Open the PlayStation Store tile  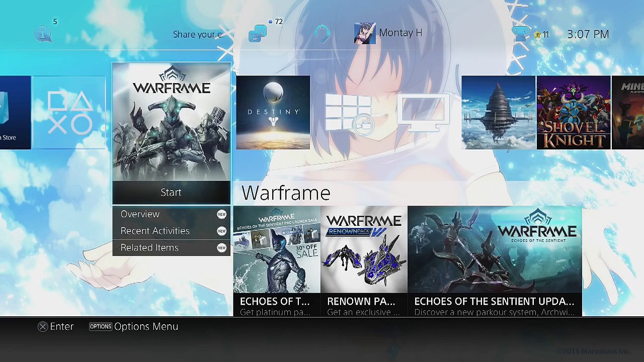[x=15, y=113]
